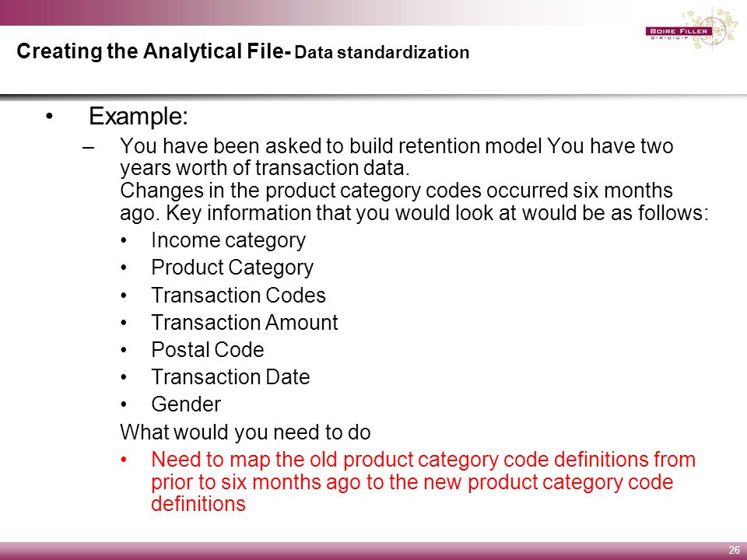Image resolution: width=747 pixels, height=560 pixels.
Task: Click the red bullet point marker
Action: point(124,460)
